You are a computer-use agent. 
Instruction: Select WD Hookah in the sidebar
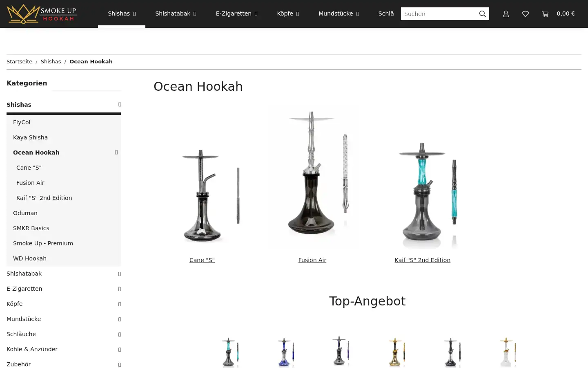coord(30,258)
